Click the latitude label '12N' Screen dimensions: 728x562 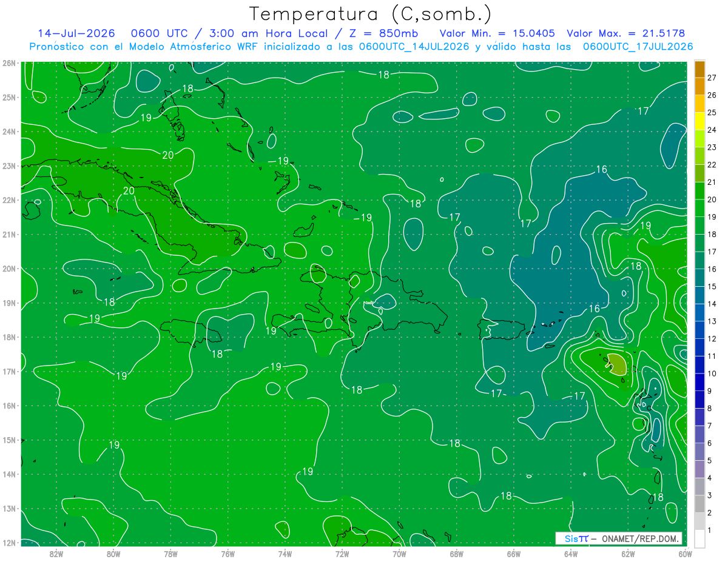8,543
